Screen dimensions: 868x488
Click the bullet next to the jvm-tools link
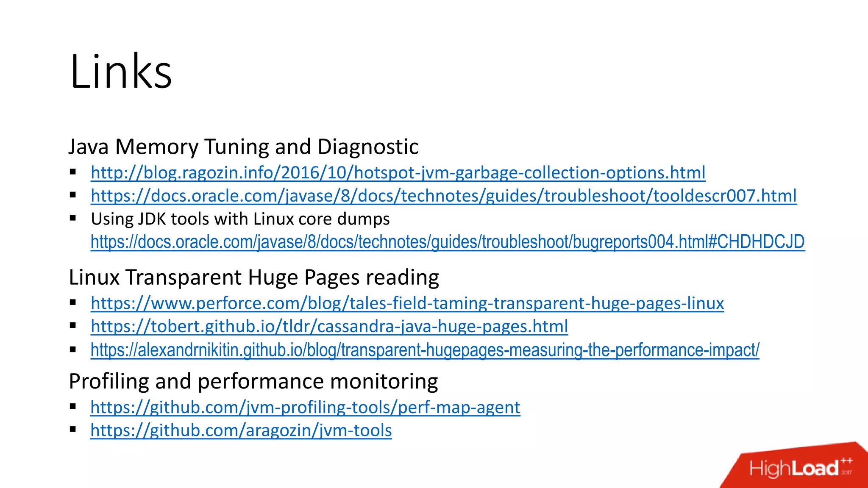point(73,430)
